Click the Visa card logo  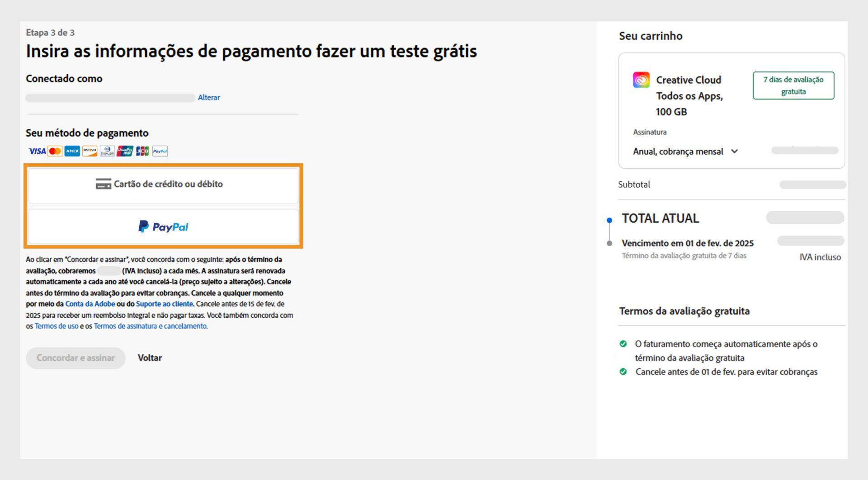(x=37, y=151)
